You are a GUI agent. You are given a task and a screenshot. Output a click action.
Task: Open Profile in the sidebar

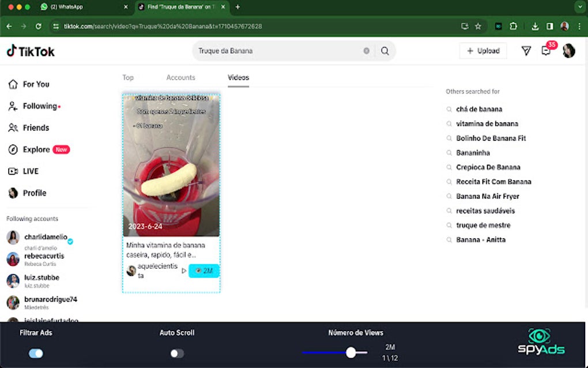(27, 193)
